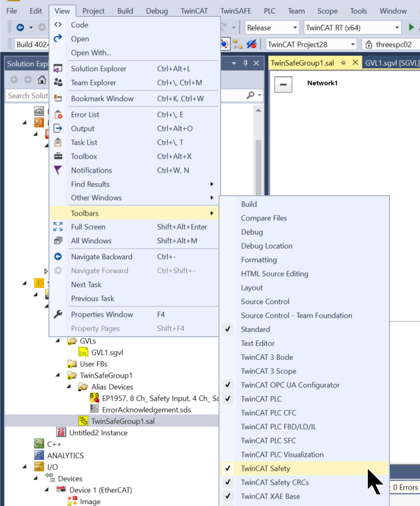Close the TwinSafeGroup1.sal tab
Image resolution: width=420 pixels, height=506 pixels.
[355, 62]
